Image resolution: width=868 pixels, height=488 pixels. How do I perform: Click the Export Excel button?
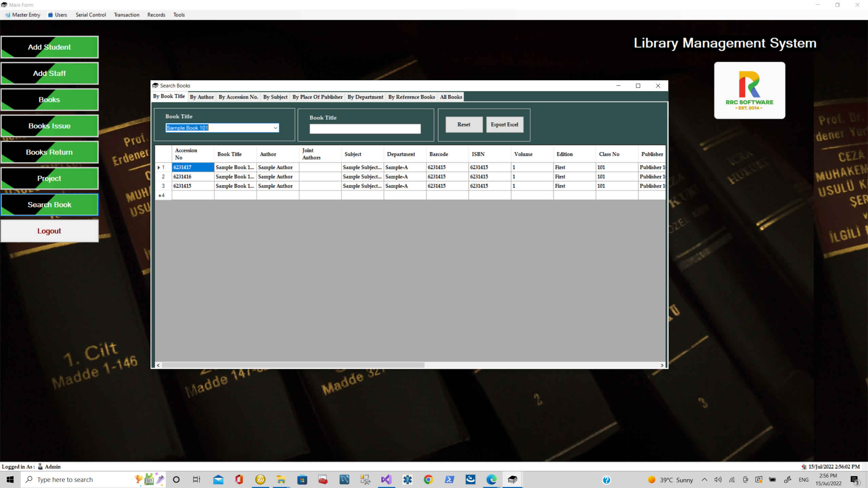[x=504, y=124]
